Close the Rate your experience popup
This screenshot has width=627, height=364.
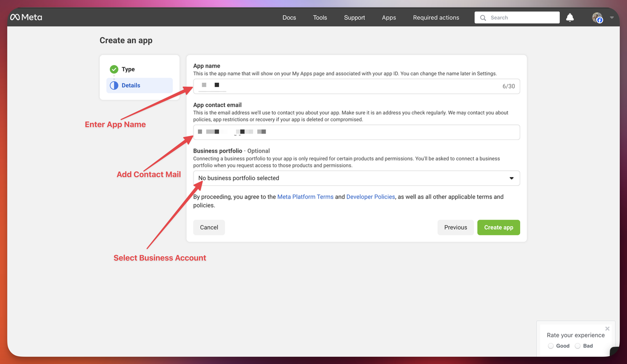tap(607, 328)
